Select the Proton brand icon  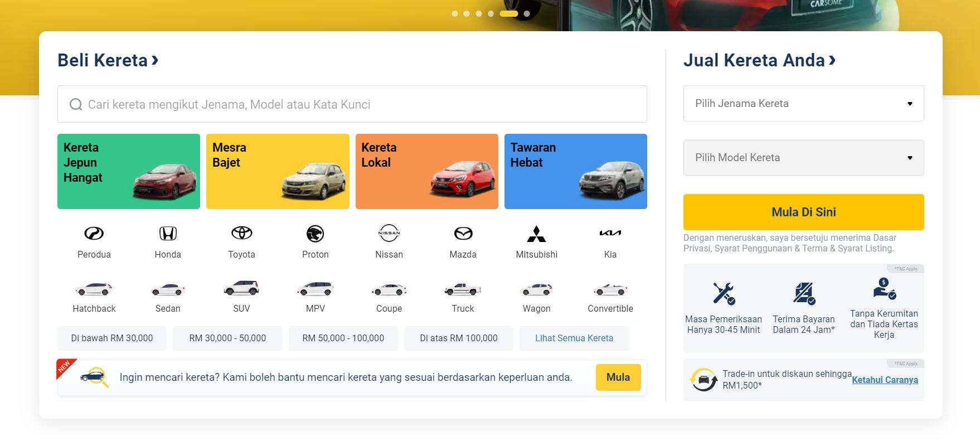[315, 234]
